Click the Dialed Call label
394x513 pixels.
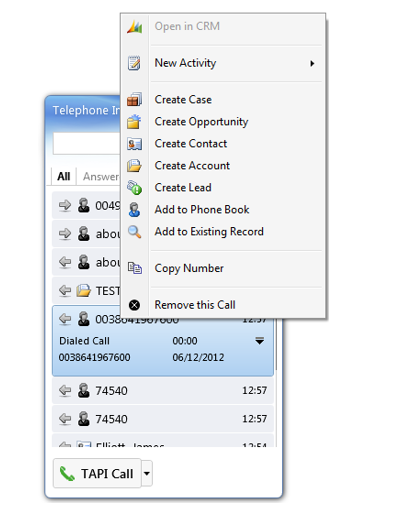84,341
